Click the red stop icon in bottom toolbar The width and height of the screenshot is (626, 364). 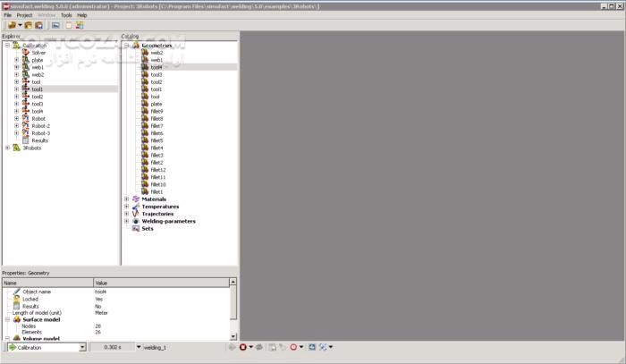(242, 347)
